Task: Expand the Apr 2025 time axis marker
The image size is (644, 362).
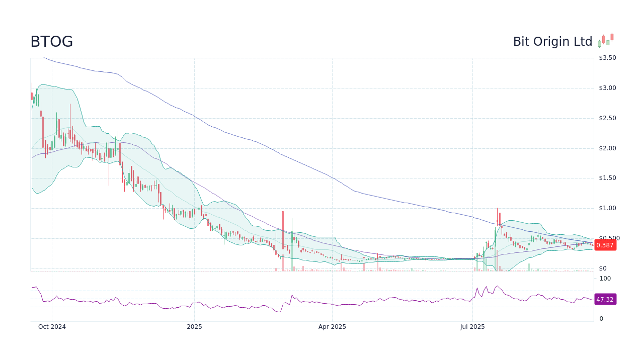Action: tap(333, 326)
